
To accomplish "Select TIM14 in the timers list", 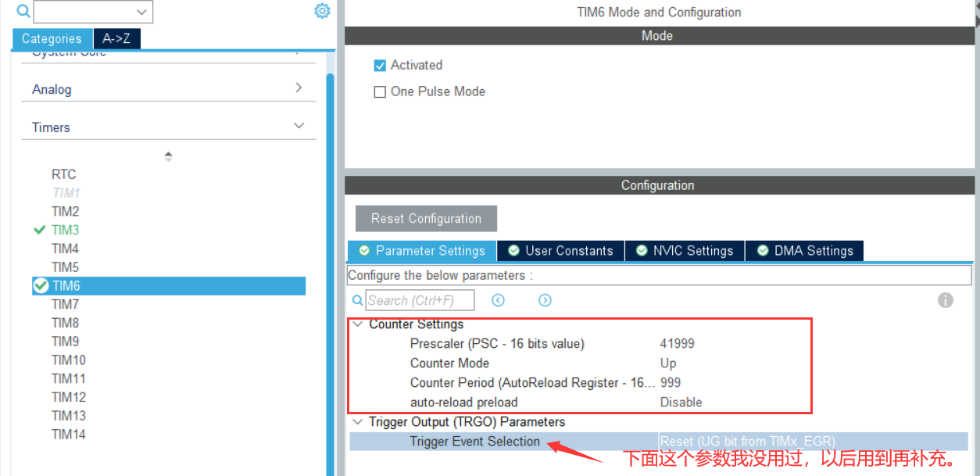I will (x=68, y=435).
